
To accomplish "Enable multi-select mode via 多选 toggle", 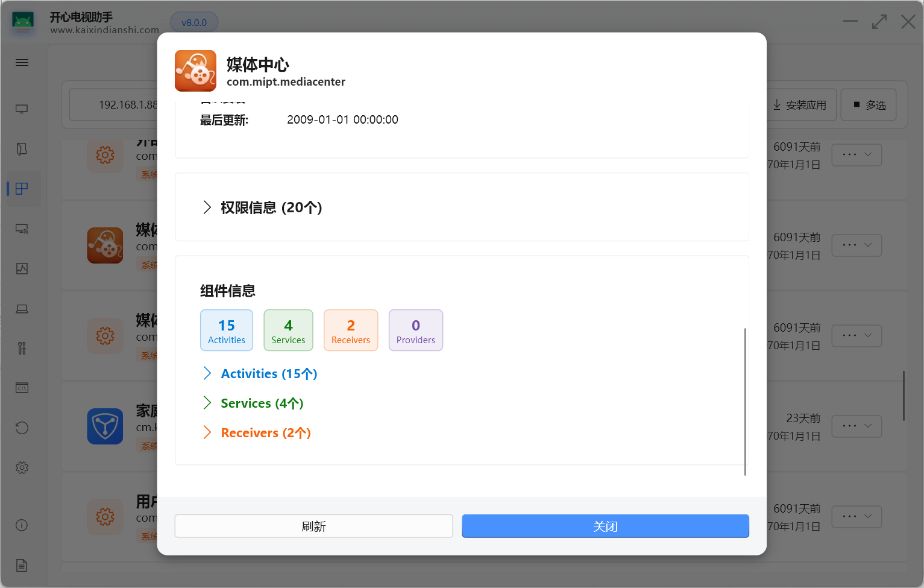I will tap(868, 104).
